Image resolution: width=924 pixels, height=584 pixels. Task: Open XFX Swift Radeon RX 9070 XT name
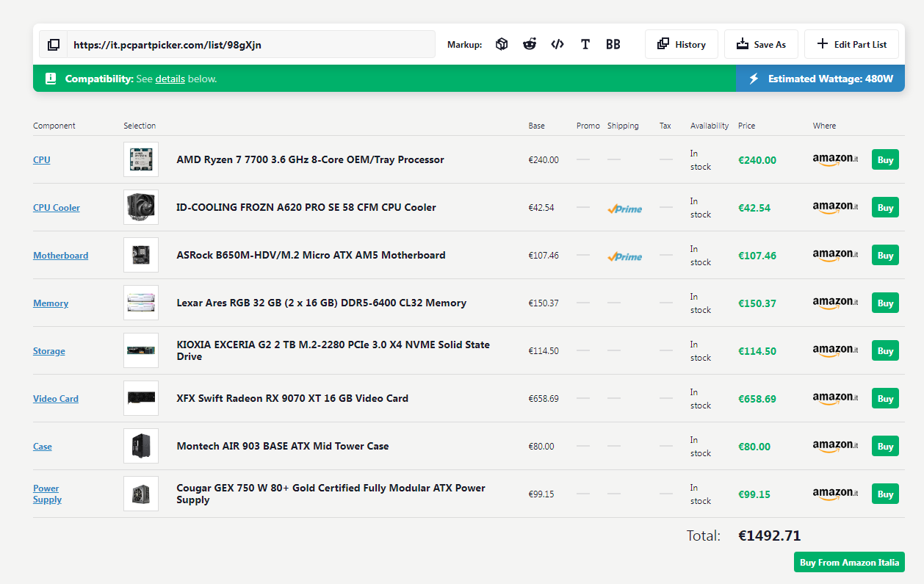pos(292,398)
